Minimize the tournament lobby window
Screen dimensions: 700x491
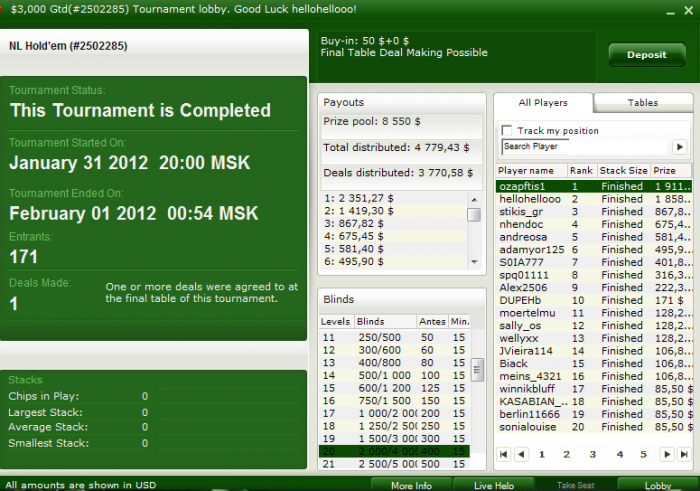[670, 11]
